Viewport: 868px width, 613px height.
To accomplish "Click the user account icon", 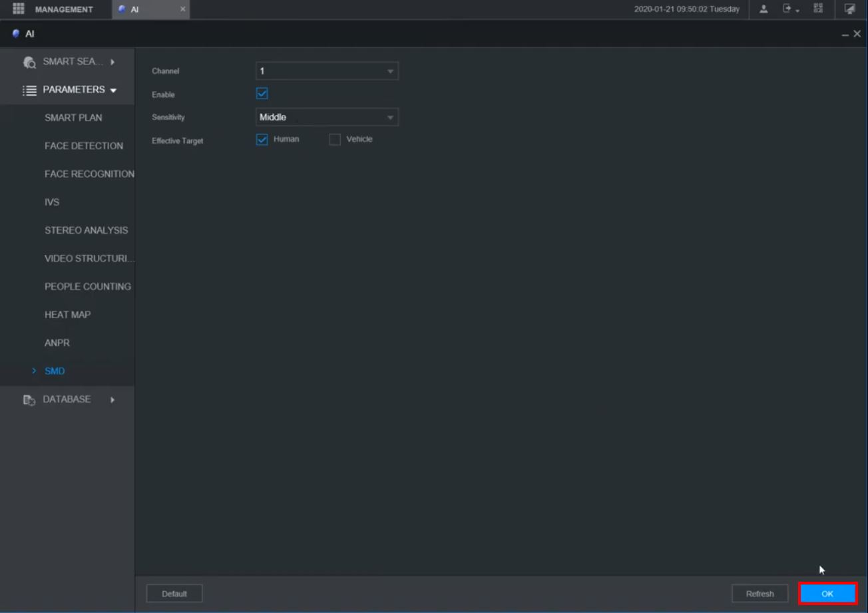I will [x=763, y=9].
